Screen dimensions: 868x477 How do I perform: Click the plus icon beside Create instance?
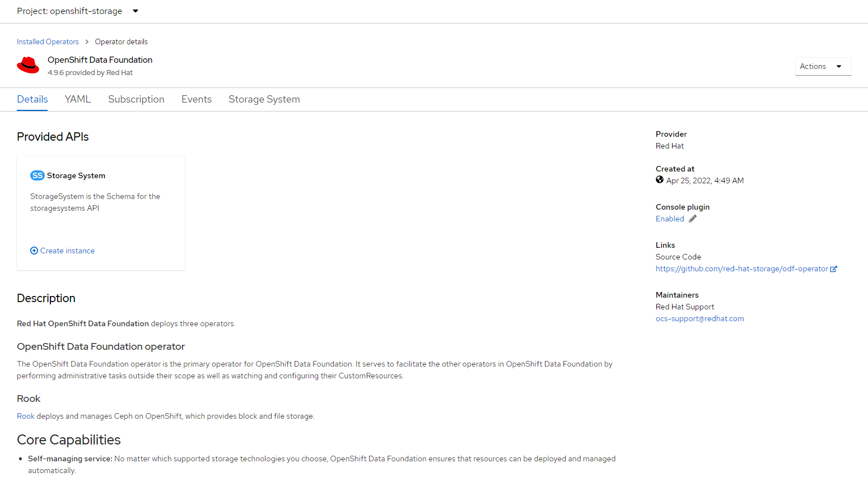(34, 251)
